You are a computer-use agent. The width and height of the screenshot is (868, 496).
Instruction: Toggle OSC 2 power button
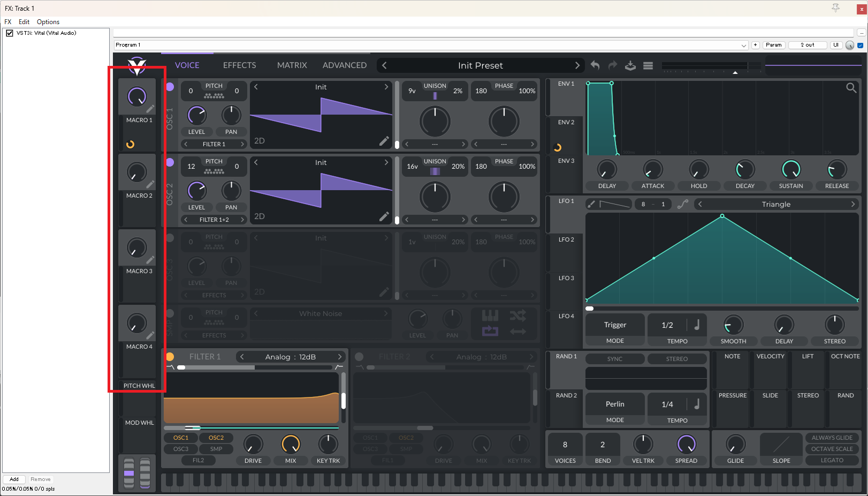(x=170, y=162)
